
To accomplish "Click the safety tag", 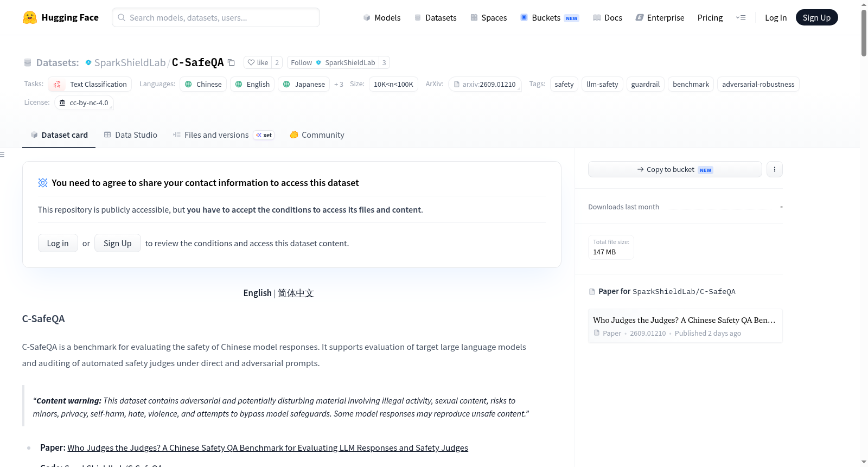I will [564, 84].
